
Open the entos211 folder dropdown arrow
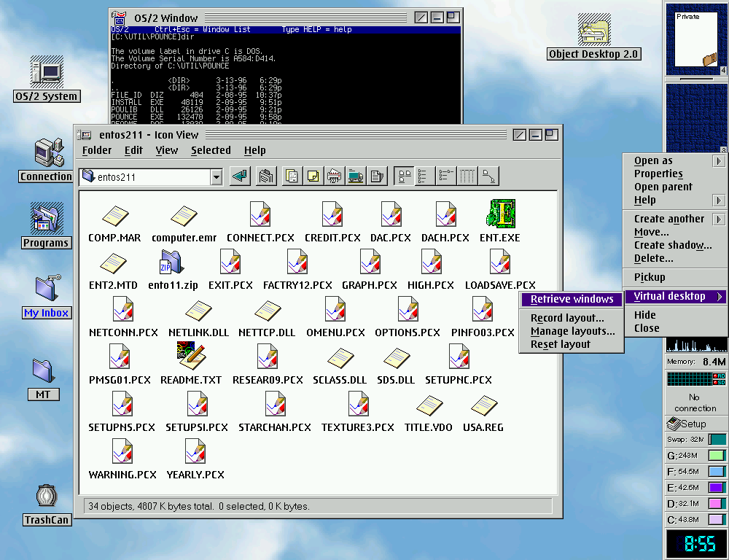(217, 176)
